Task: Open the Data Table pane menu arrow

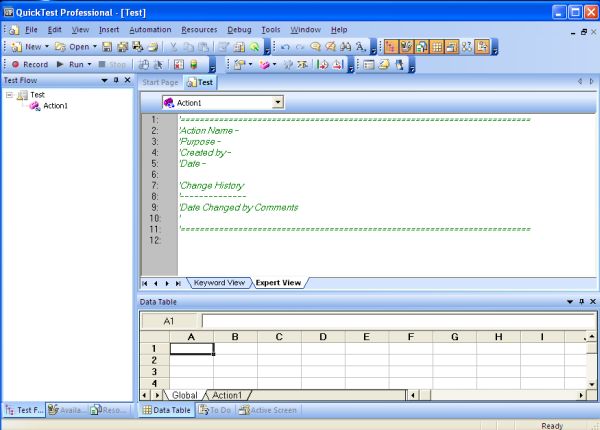Action: (570, 302)
